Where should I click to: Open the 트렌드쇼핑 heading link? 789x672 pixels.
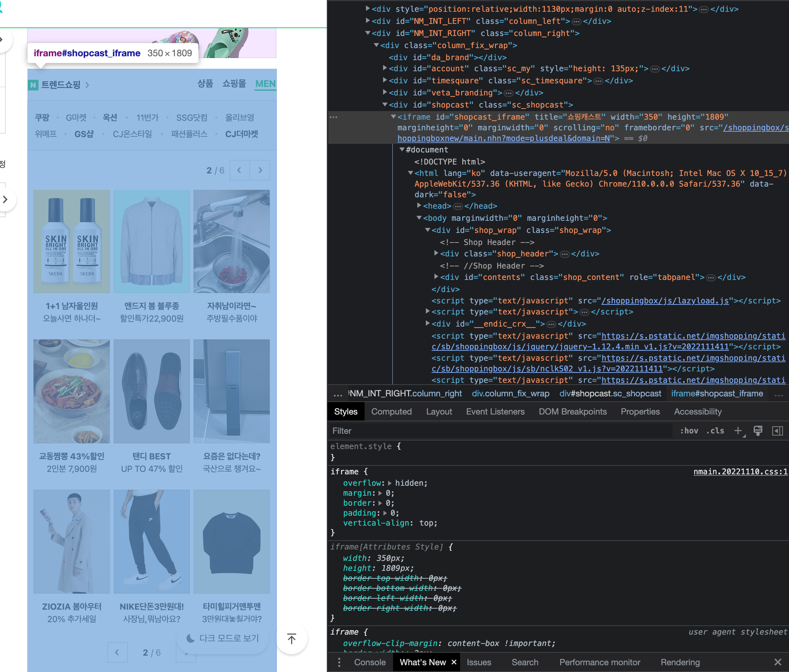click(61, 85)
